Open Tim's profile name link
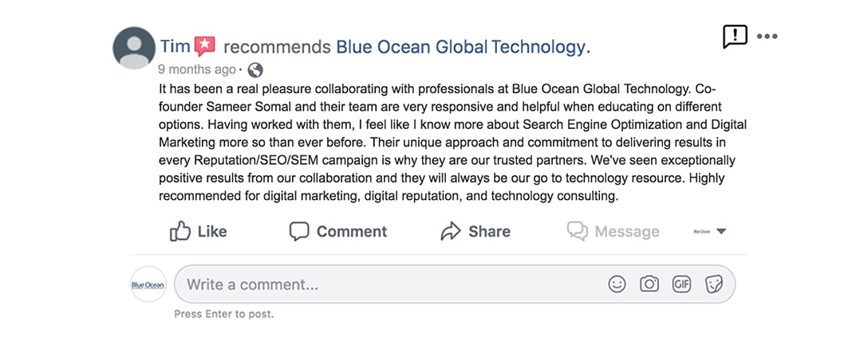 (x=176, y=47)
